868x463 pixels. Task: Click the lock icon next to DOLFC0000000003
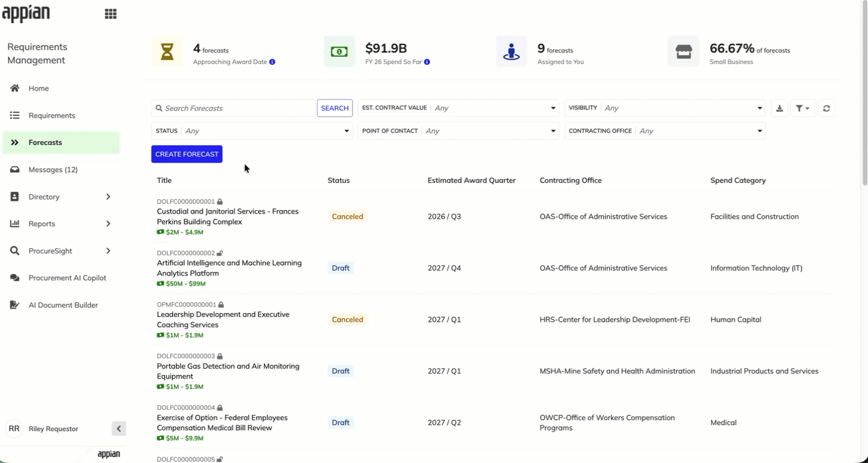tap(220, 356)
